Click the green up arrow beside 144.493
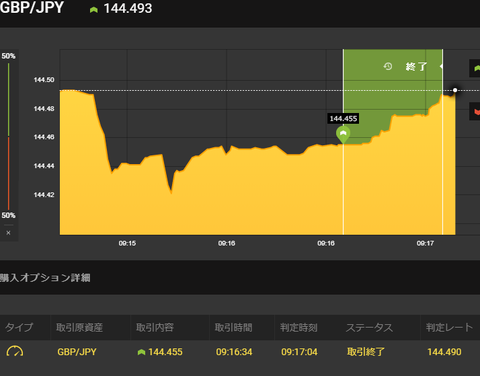 [94, 10]
